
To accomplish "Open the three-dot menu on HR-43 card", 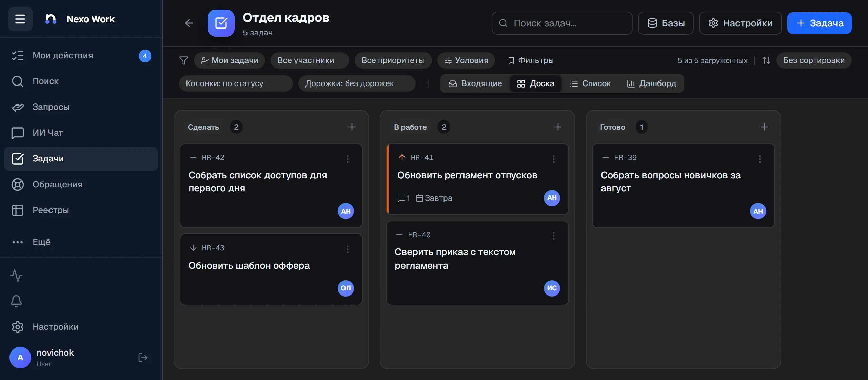I will pyautogui.click(x=348, y=249).
